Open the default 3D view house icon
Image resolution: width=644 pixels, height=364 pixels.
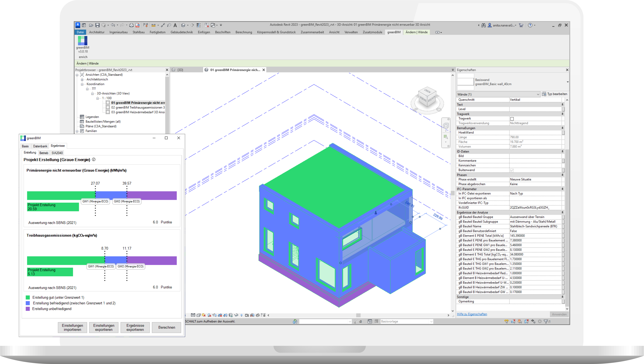click(183, 25)
